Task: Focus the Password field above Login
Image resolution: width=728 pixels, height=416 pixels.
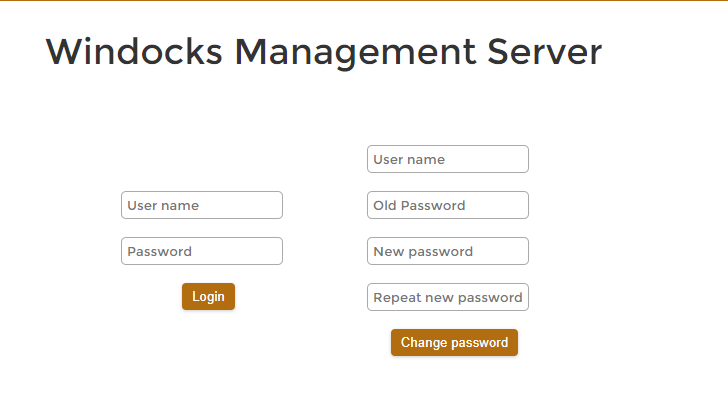Action: coord(202,251)
